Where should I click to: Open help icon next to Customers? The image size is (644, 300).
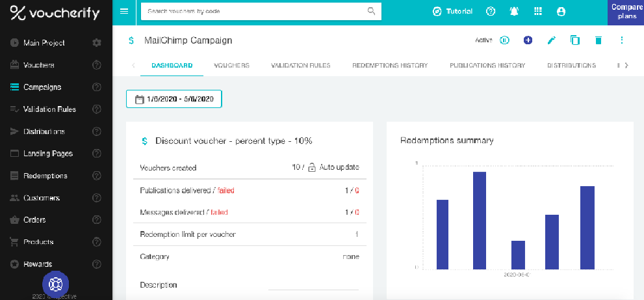pos(97,198)
